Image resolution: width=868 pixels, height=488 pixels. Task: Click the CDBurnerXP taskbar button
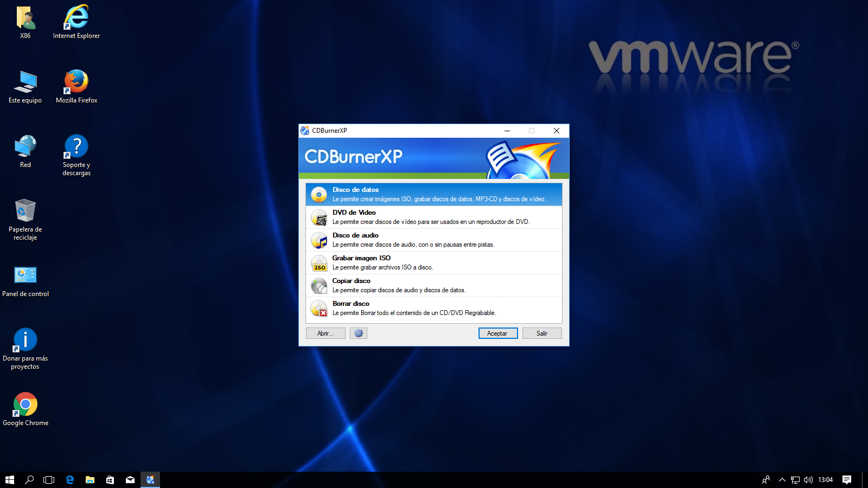(x=150, y=480)
